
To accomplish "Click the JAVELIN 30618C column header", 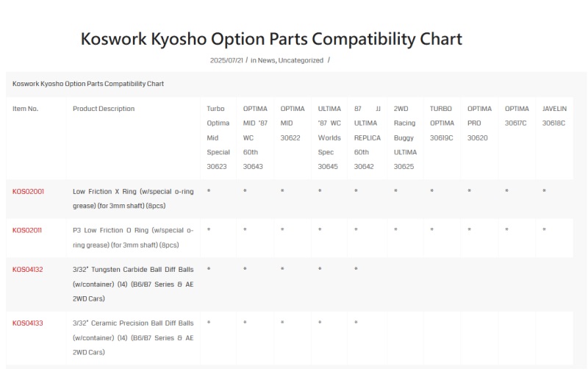I will click(x=554, y=116).
